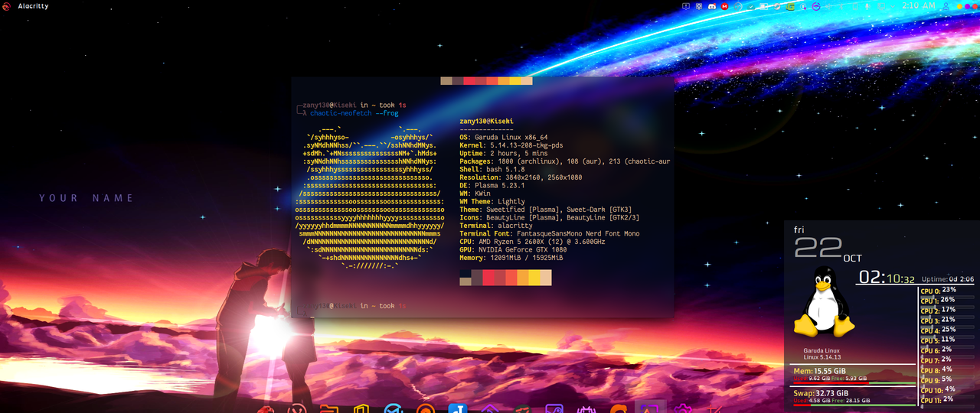Click the Packages: 1800 (archlinux) line
980x413 pixels.
click(x=565, y=161)
